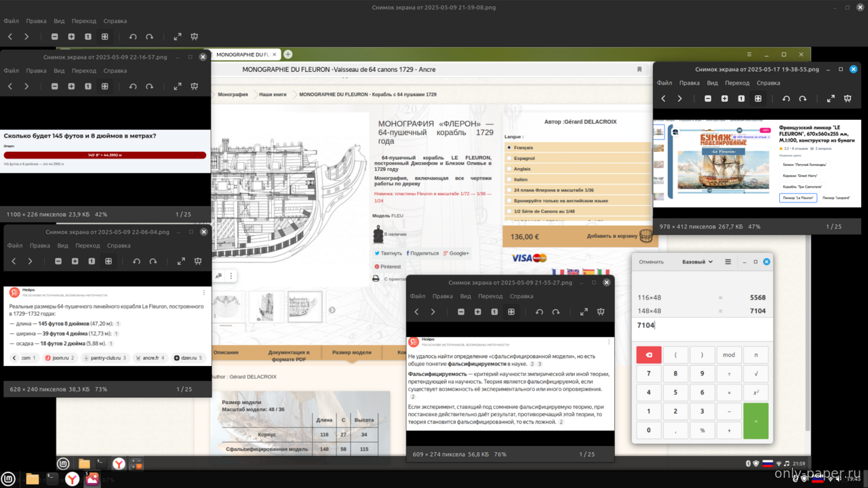Click the Отменить button in calculator

651,262
